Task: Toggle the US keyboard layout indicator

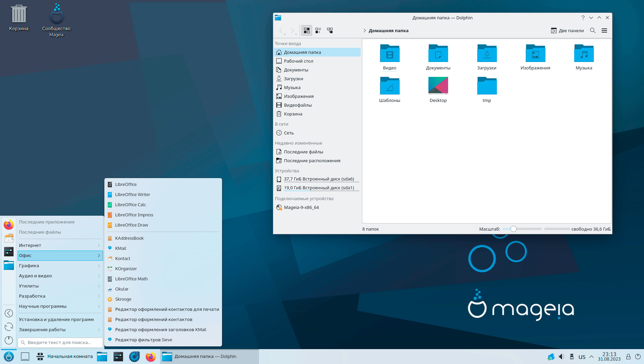Action: (582, 357)
